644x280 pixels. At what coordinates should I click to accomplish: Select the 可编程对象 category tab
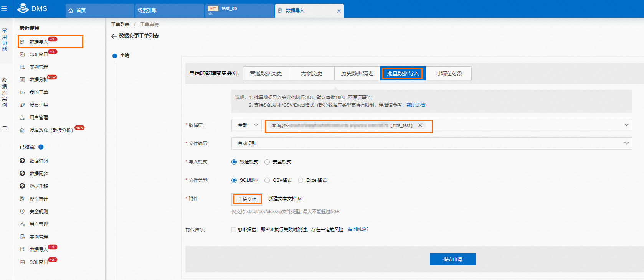point(449,73)
